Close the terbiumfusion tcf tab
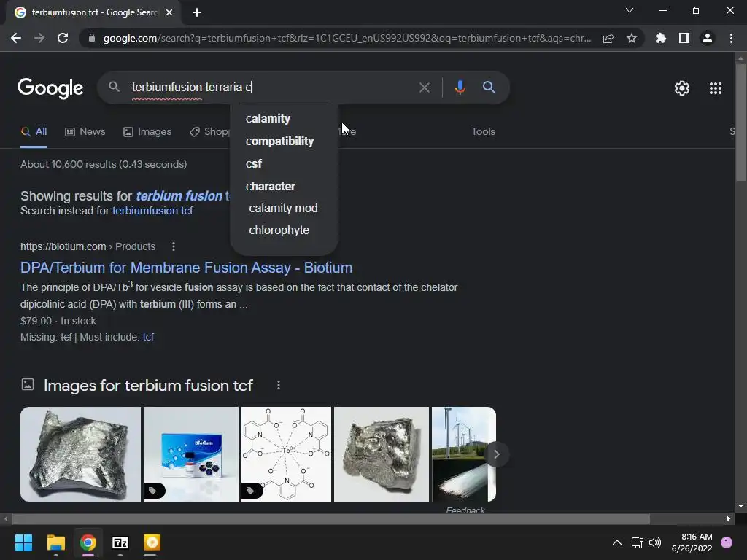747x560 pixels. pos(169,12)
